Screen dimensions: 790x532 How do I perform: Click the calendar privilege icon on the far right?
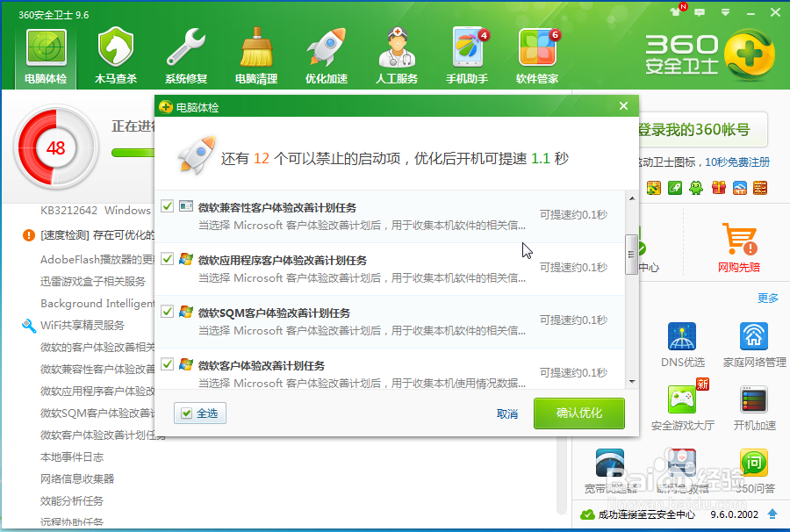point(760,188)
